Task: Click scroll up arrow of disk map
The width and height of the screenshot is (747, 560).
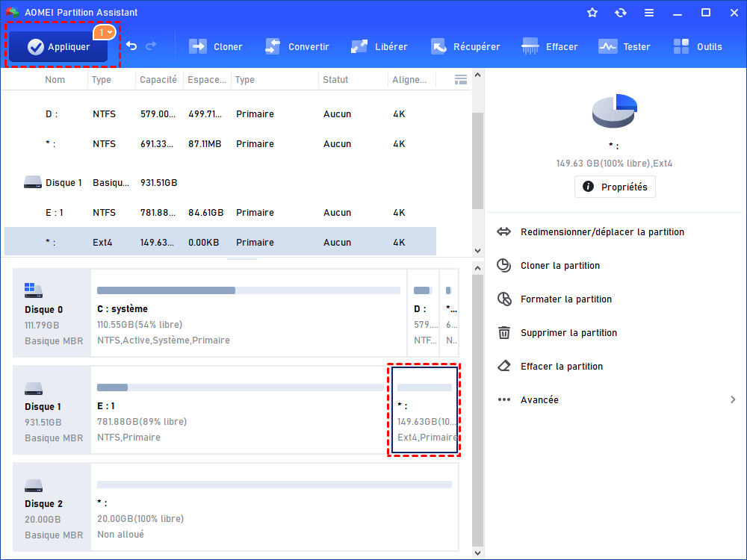Action: pos(478,268)
